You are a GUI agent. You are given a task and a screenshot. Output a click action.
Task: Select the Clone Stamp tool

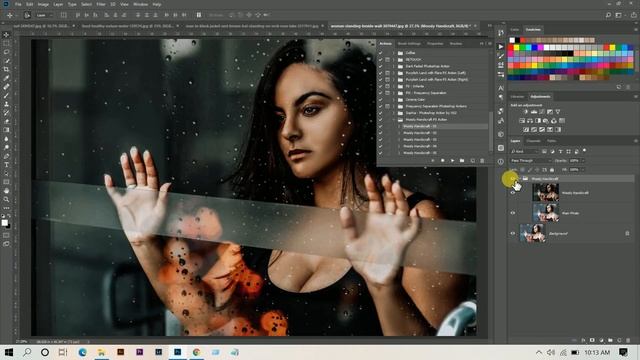[x=6, y=104]
